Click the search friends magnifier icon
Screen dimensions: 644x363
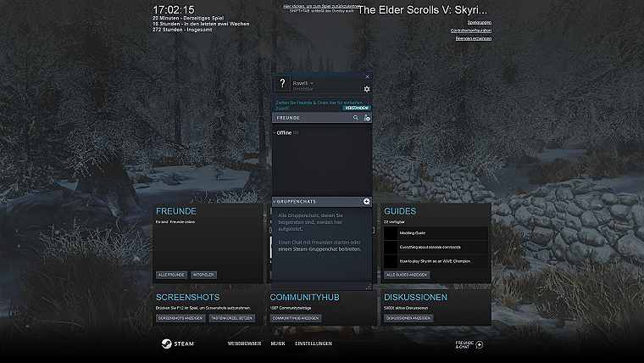356,118
